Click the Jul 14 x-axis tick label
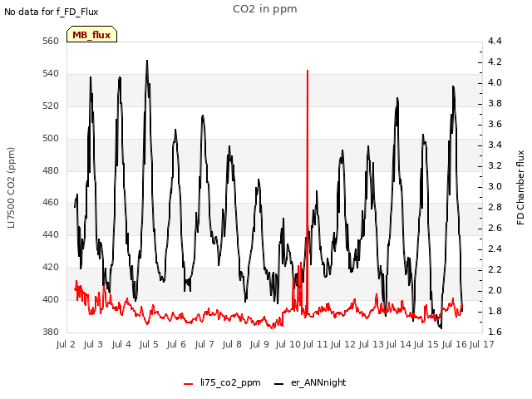 point(399,344)
